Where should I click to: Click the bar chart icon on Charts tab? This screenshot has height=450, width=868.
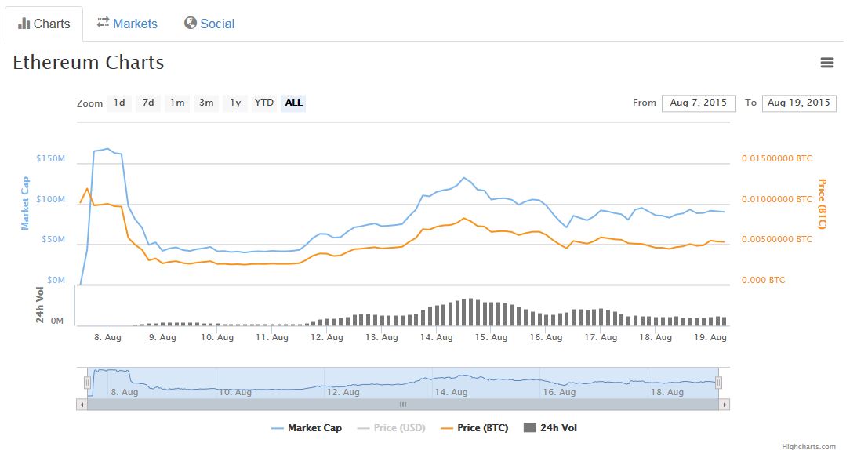click(24, 24)
